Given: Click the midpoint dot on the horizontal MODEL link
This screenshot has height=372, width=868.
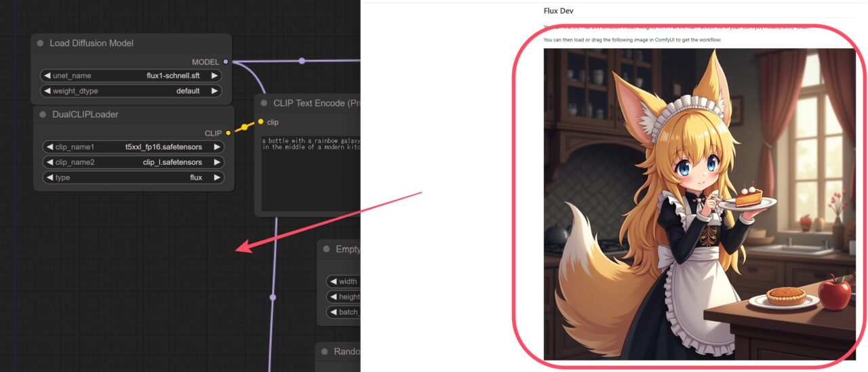Looking at the screenshot, I should pos(302,61).
